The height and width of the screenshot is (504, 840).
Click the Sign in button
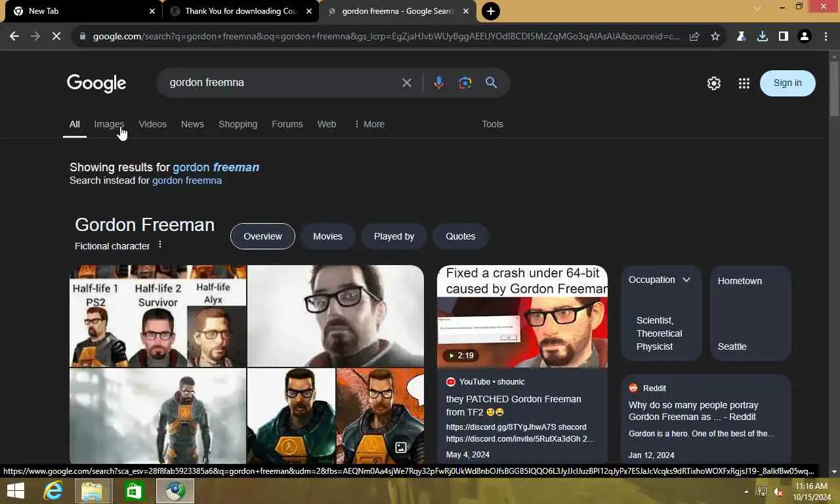point(787,83)
